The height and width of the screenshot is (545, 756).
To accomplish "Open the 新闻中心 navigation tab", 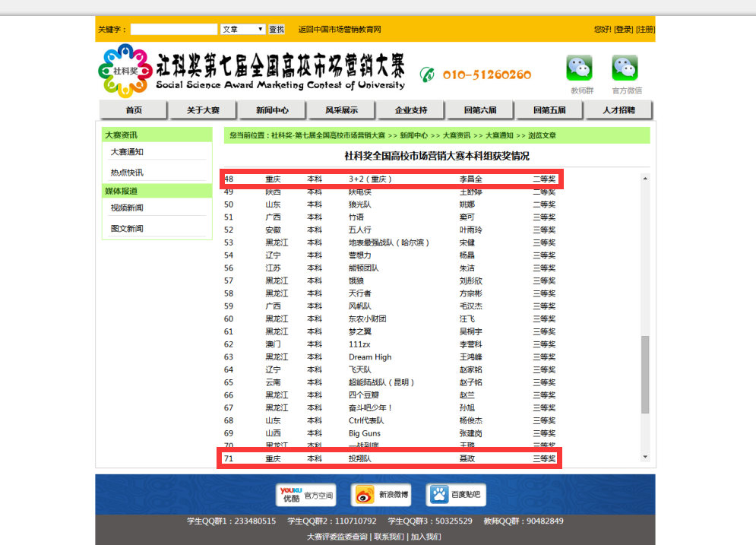I will click(273, 110).
